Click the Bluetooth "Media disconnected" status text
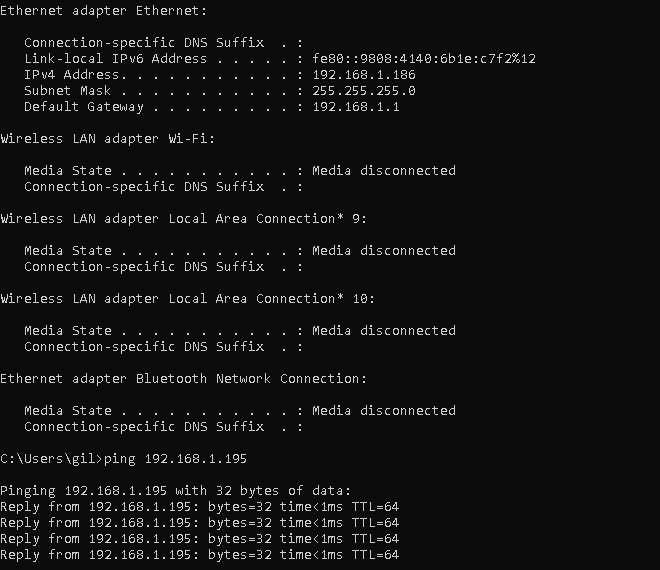Viewport: 660px width, 570px height. (384, 411)
